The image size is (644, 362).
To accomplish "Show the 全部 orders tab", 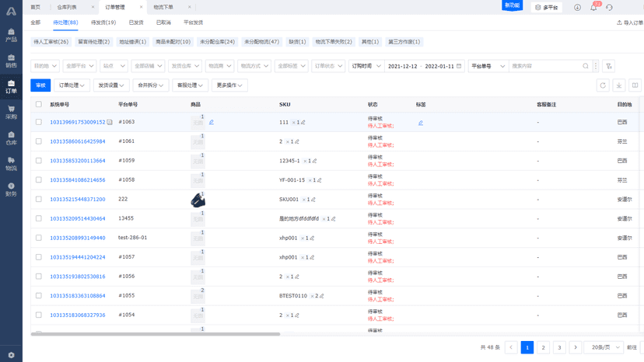I will pos(36,23).
